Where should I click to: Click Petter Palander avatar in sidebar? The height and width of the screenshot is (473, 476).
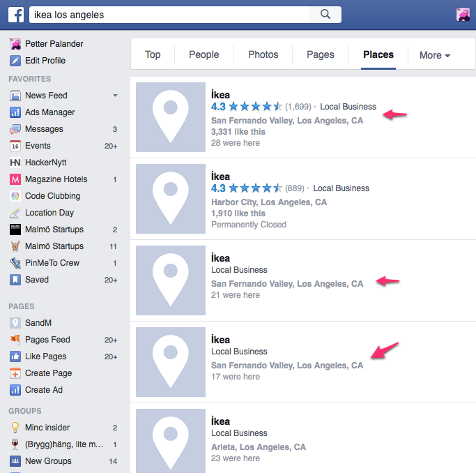[15, 44]
